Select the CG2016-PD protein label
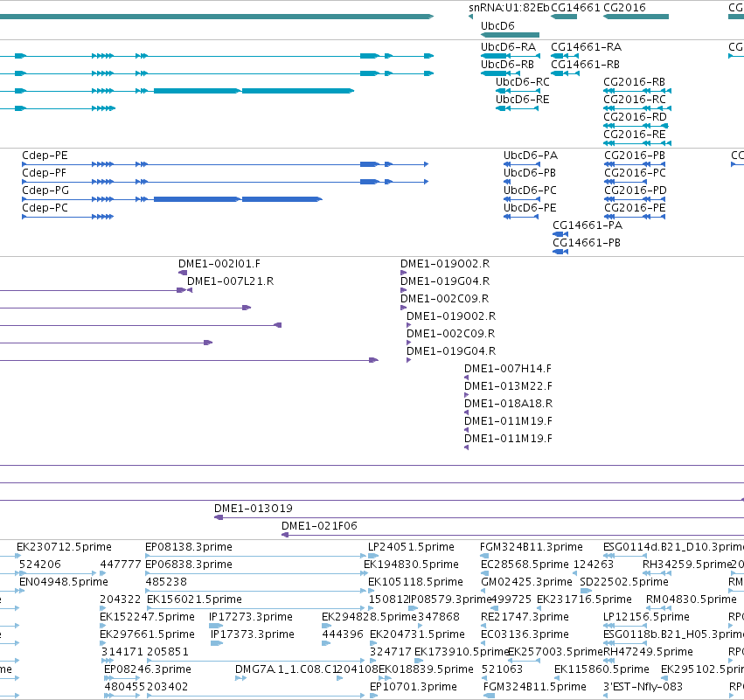This screenshot has width=744, height=700. pos(636,191)
